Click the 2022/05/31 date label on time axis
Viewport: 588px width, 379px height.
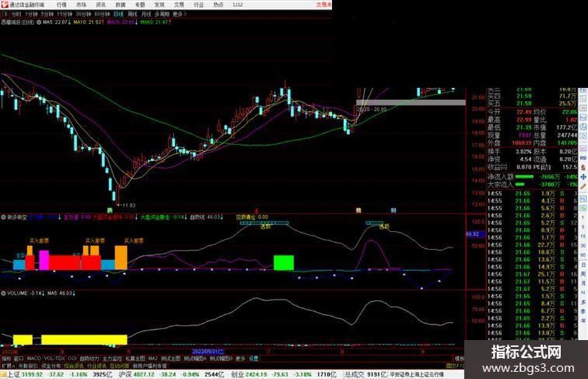pos(208,352)
